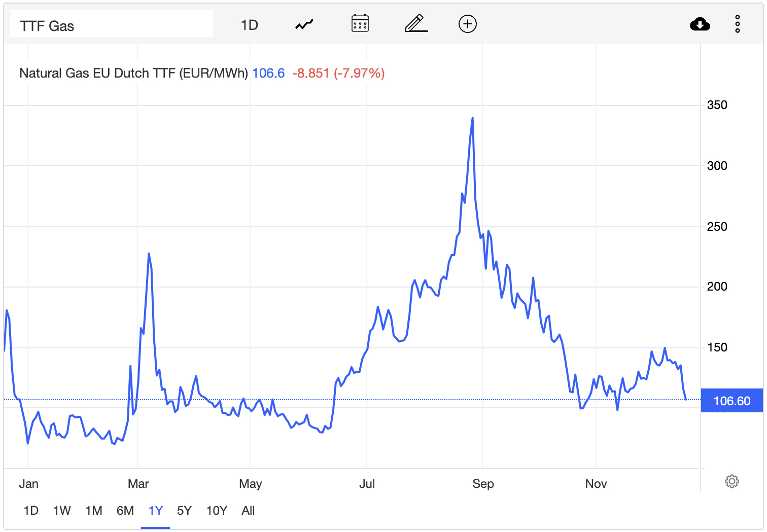This screenshot has width=767, height=532.
Task: Click the Jul date axis label
Action: click(x=367, y=484)
